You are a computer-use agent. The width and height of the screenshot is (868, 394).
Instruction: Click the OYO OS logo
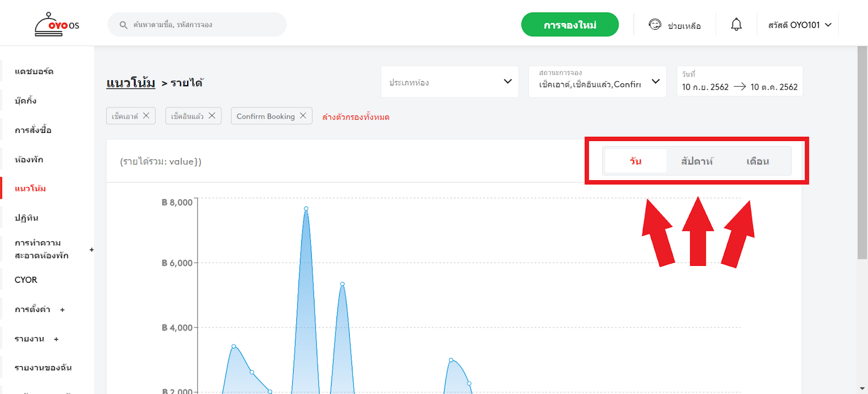click(x=57, y=24)
